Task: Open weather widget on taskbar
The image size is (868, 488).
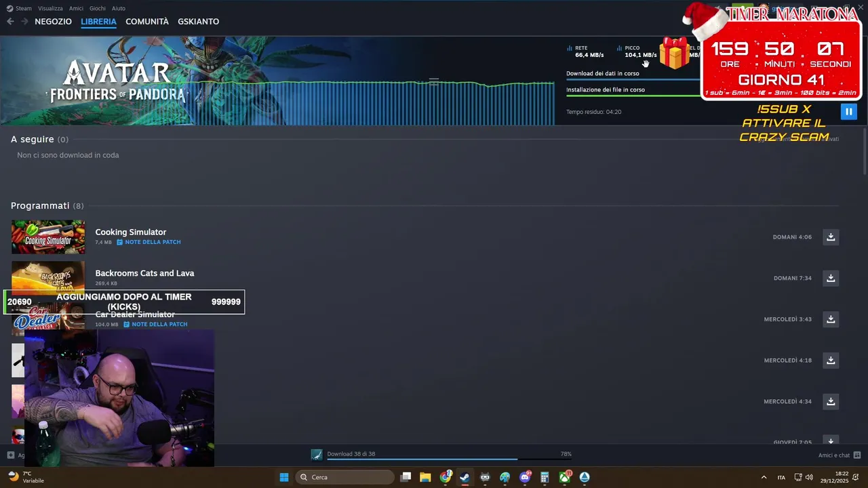Action: point(26,477)
